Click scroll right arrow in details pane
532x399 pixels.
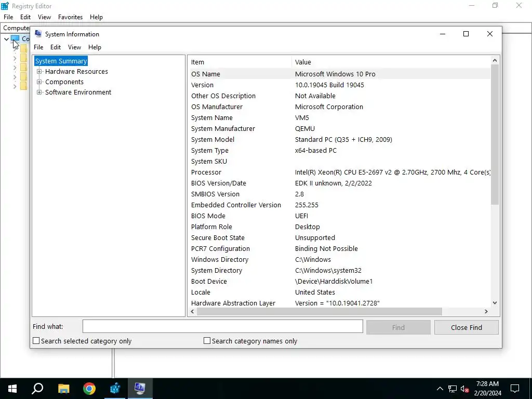486,312
